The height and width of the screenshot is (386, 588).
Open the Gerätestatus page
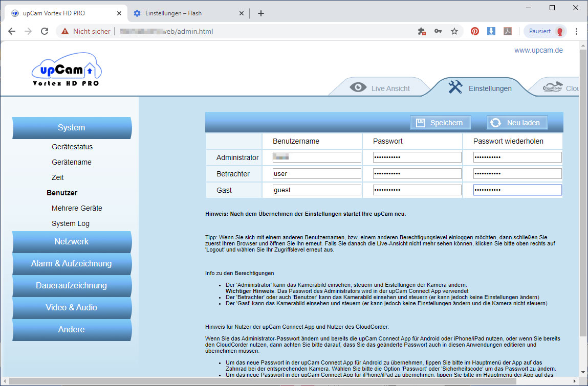point(72,147)
